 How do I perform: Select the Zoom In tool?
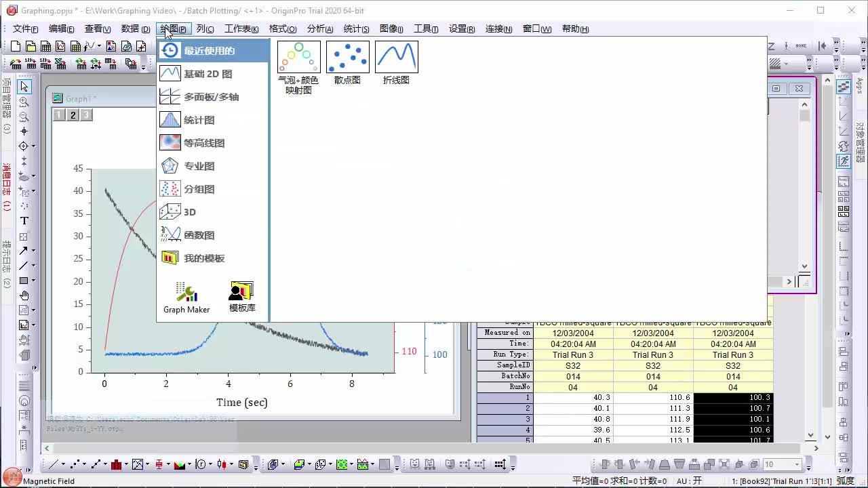click(24, 102)
